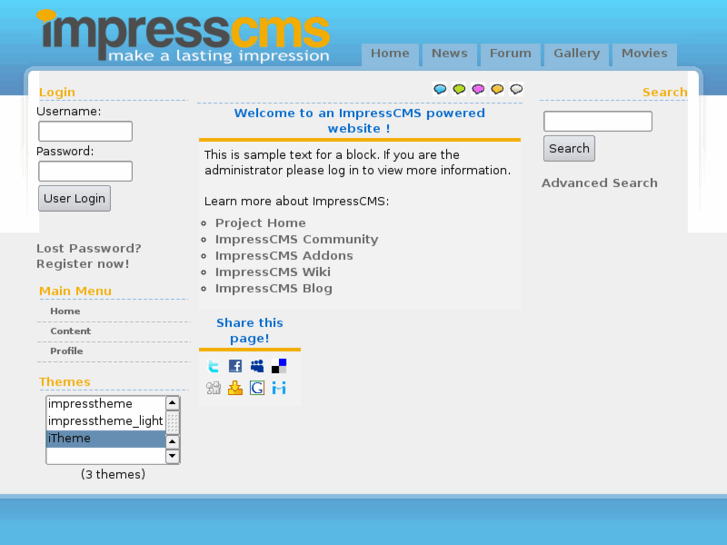
Task: Click the search text field
Action: click(598, 121)
